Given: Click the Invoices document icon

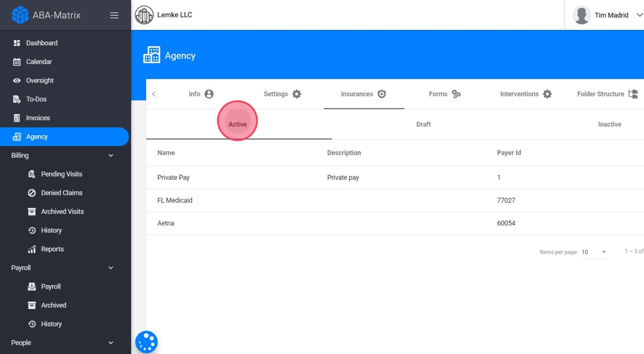Looking at the screenshot, I should click(x=17, y=118).
